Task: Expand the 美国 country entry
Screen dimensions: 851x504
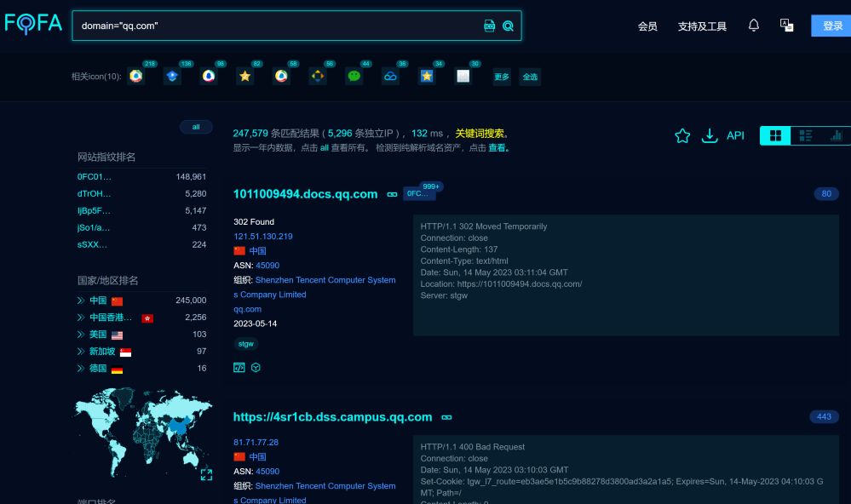Action: [81, 335]
